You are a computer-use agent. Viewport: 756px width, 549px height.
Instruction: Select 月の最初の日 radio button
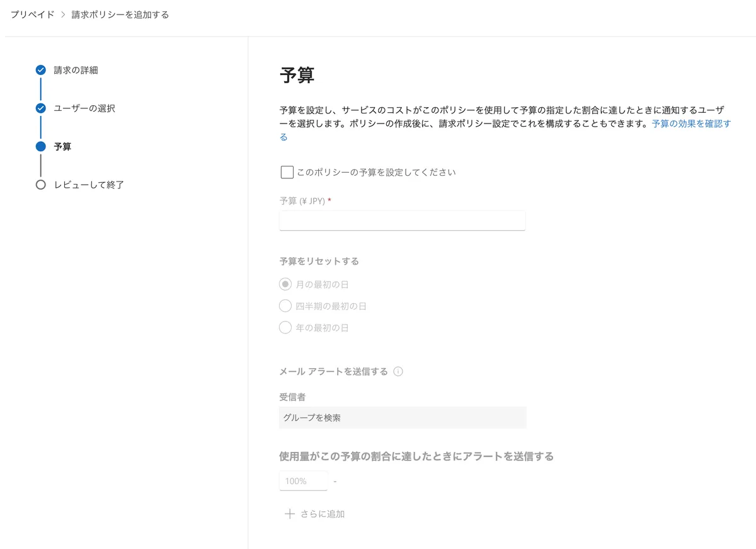[285, 284]
